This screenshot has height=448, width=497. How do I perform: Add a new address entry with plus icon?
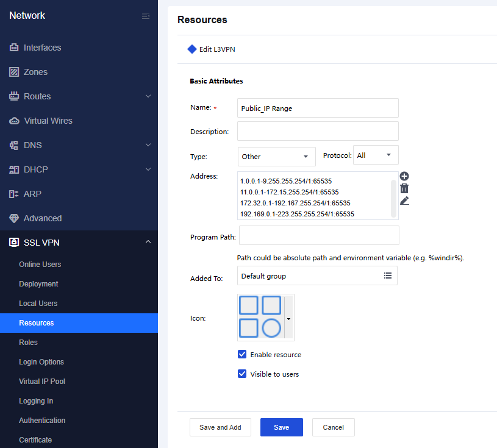pyautogui.click(x=404, y=176)
